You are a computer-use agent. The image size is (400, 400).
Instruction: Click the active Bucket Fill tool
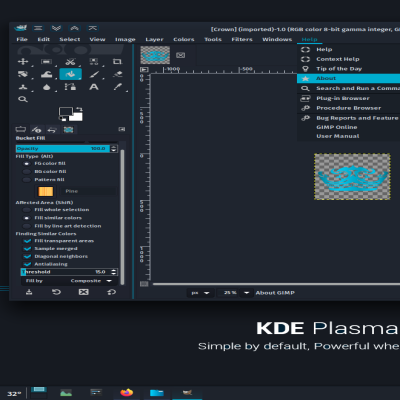point(70,74)
